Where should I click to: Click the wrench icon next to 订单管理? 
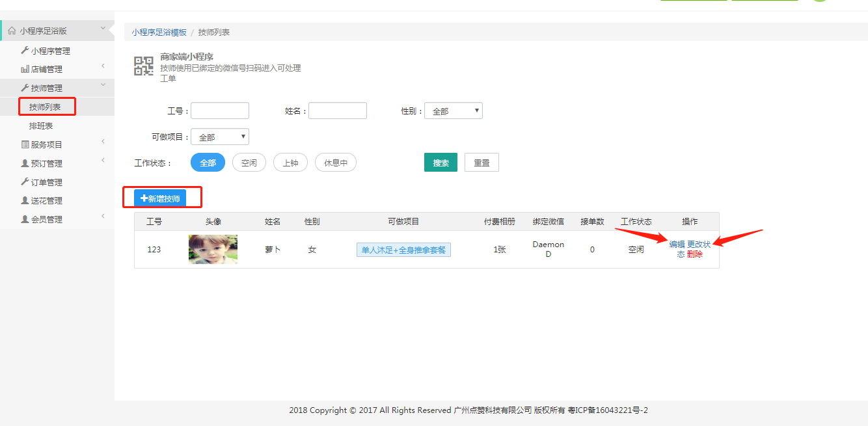pos(25,182)
